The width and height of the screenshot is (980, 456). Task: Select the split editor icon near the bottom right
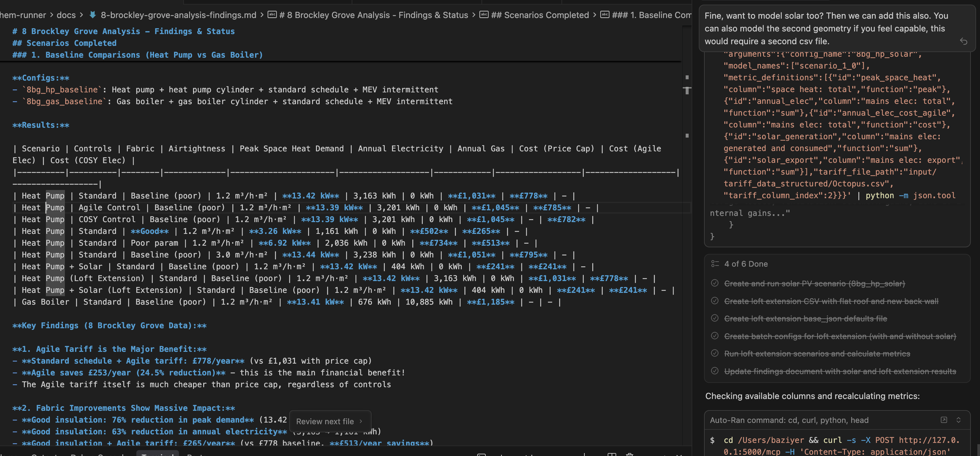point(612,455)
